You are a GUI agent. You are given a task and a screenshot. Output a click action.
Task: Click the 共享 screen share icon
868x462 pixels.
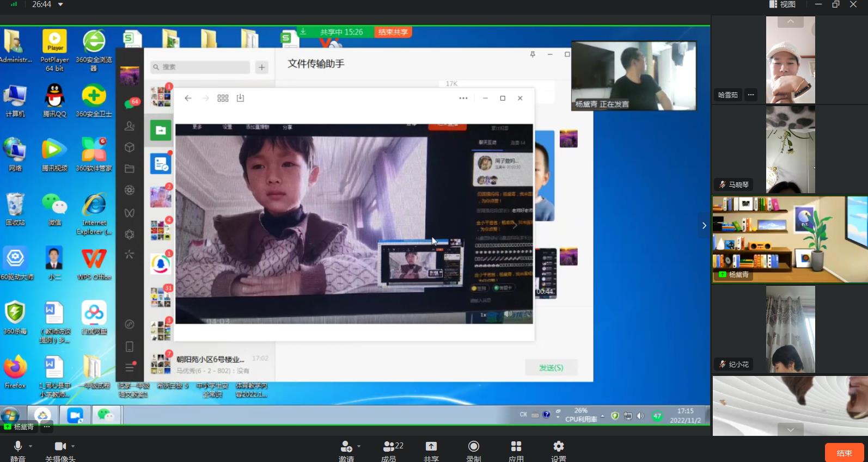tap(431, 447)
